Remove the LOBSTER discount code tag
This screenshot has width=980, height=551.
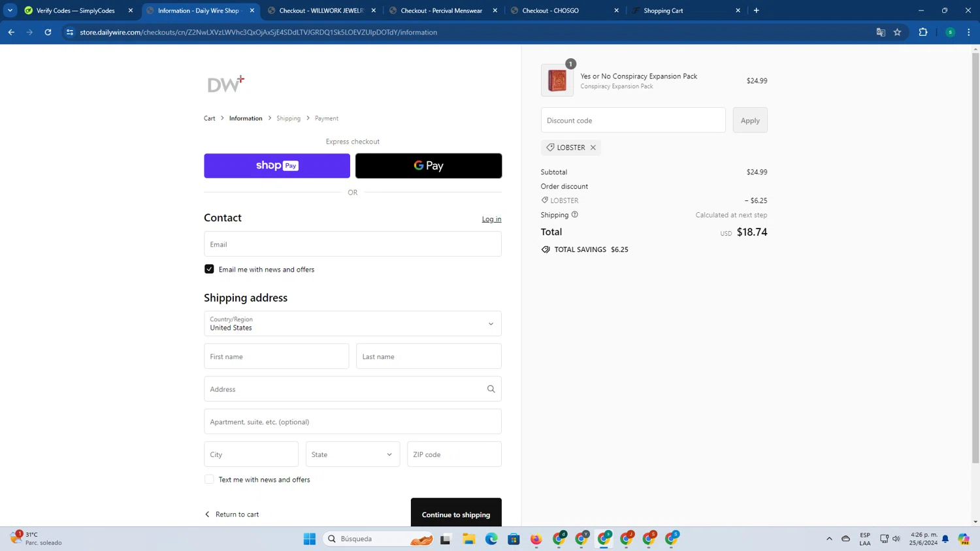click(x=593, y=148)
